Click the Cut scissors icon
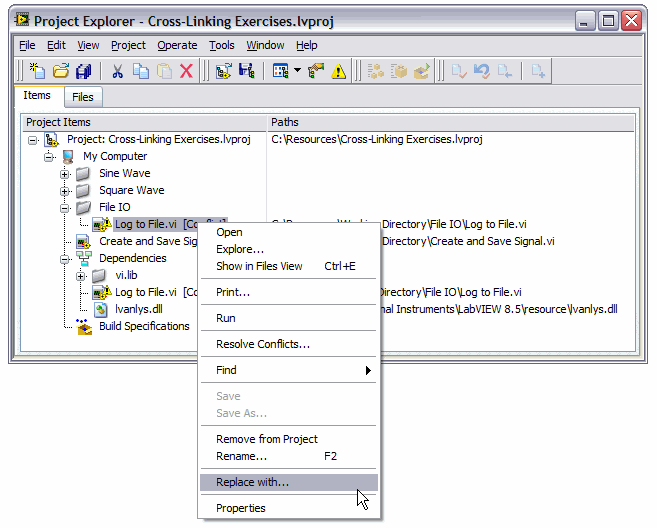Image resolution: width=657 pixels, height=528 pixels. point(117,71)
